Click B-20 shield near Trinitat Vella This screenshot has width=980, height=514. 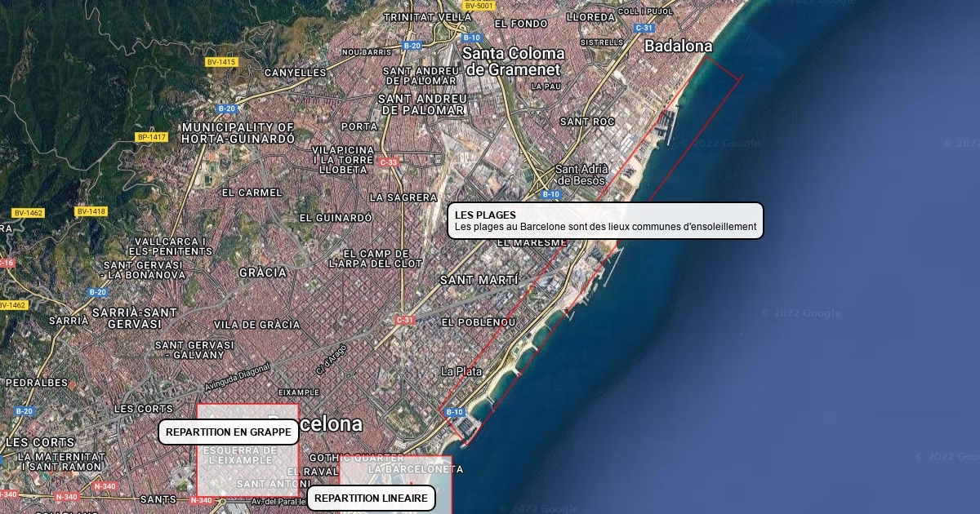(x=412, y=46)
